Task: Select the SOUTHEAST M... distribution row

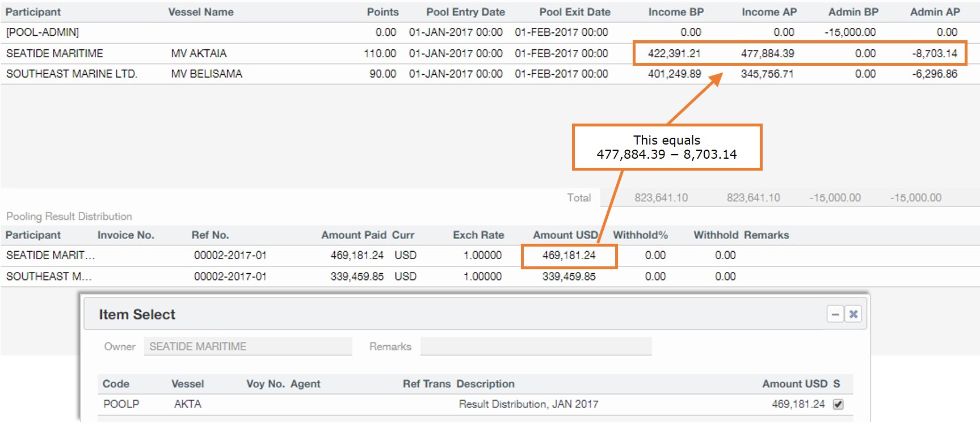Action: (x=49, y=277)
